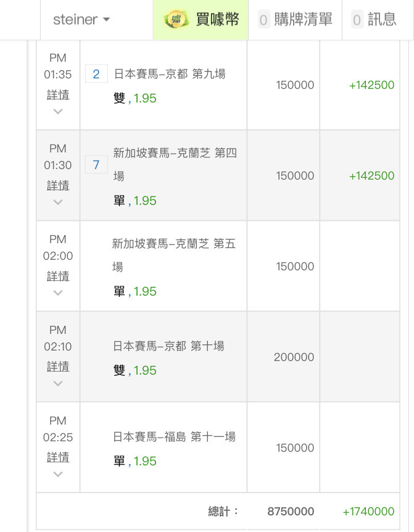Expand chevron under PM 01:30 詳情

pyautogui.click(x=58, y=202)
